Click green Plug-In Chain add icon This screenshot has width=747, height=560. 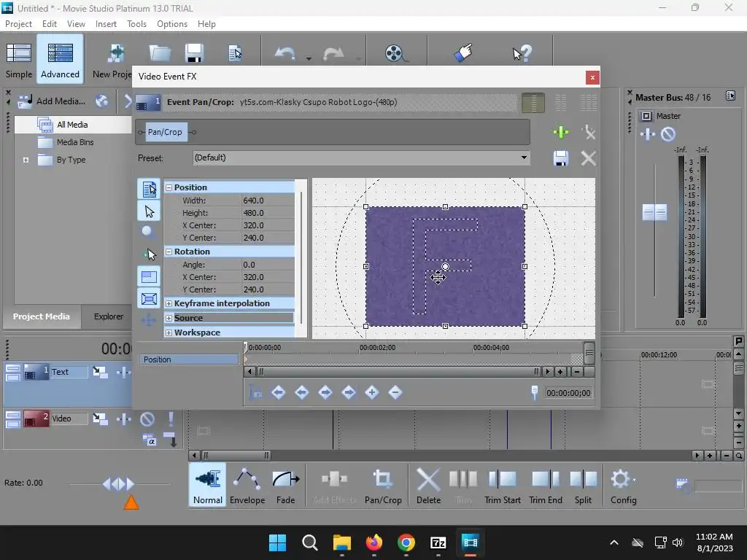[x=561, y=132]
